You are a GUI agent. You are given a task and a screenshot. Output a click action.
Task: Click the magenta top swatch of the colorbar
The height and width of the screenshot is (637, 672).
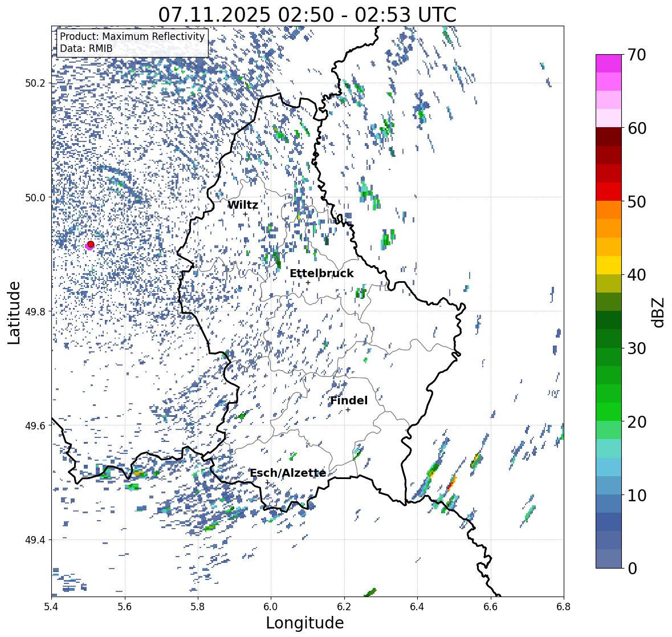click(x=609, y=63)
